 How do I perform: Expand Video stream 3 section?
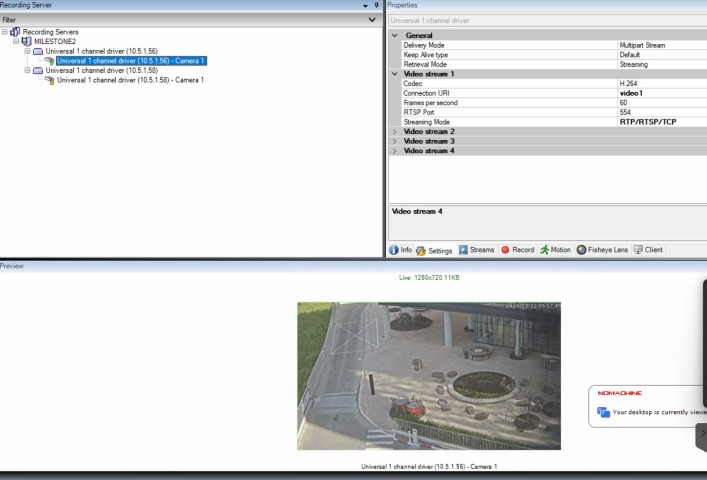point(394,141)
